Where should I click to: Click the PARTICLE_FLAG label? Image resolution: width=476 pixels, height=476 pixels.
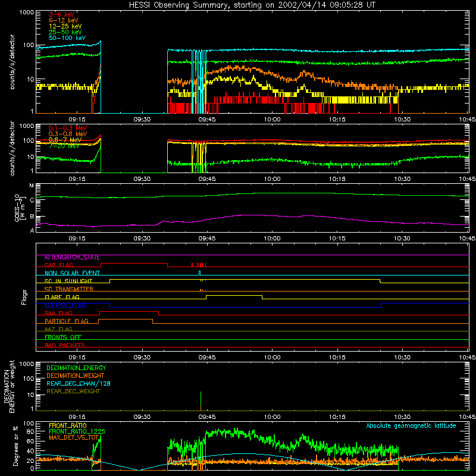(67, 321)
